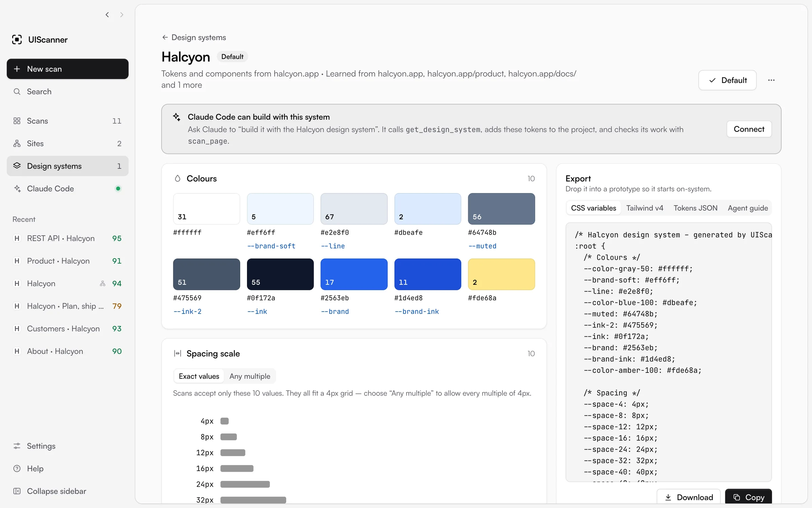This screenshot has width=812, height=508.
Task: Click the Help question mark icon
Action: pos(17,469)
